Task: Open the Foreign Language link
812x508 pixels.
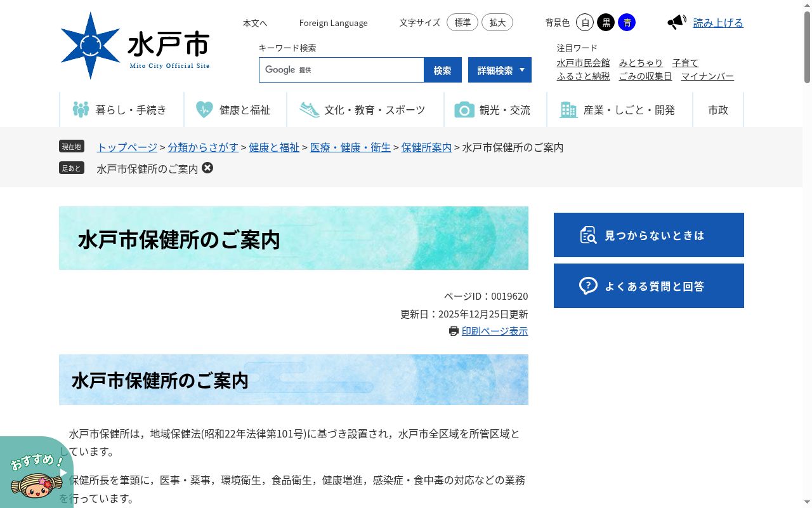Action: click(334, 23)
